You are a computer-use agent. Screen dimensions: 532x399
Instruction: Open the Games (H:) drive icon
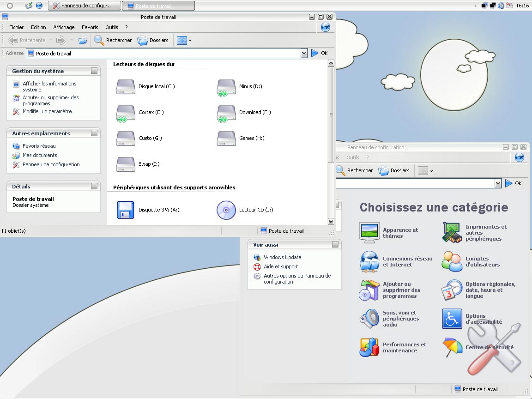pos(226,138)
